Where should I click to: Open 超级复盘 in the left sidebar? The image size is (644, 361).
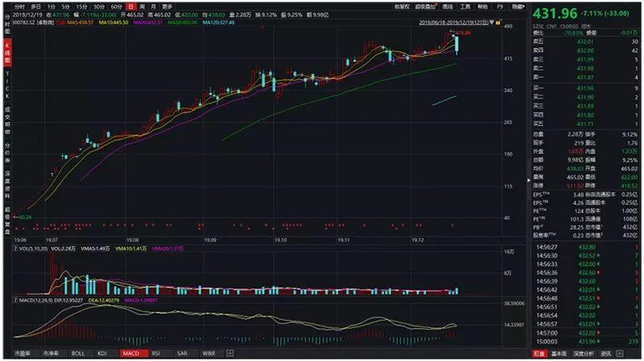tap(7, 221)
